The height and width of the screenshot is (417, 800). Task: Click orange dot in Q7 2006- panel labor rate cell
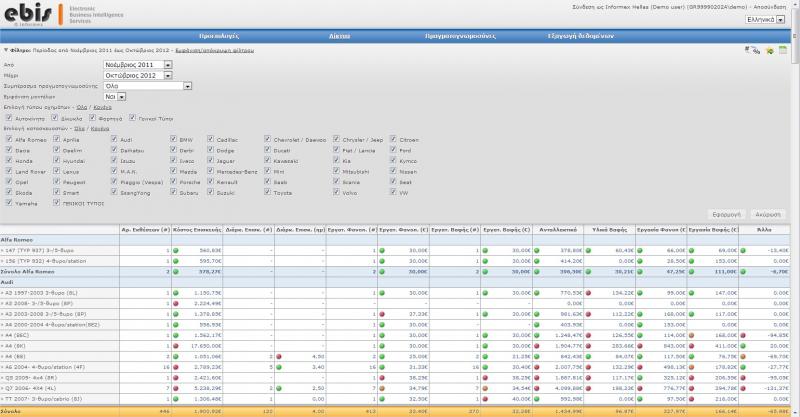tap(382, 388)
